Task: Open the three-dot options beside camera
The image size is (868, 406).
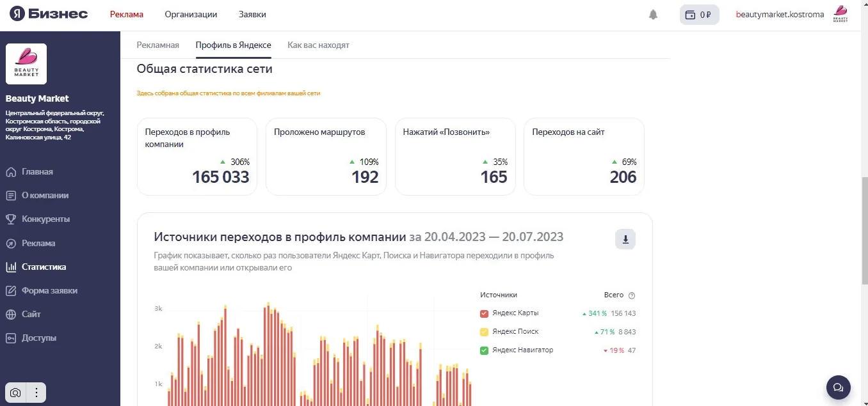Action: pos(36,393)
